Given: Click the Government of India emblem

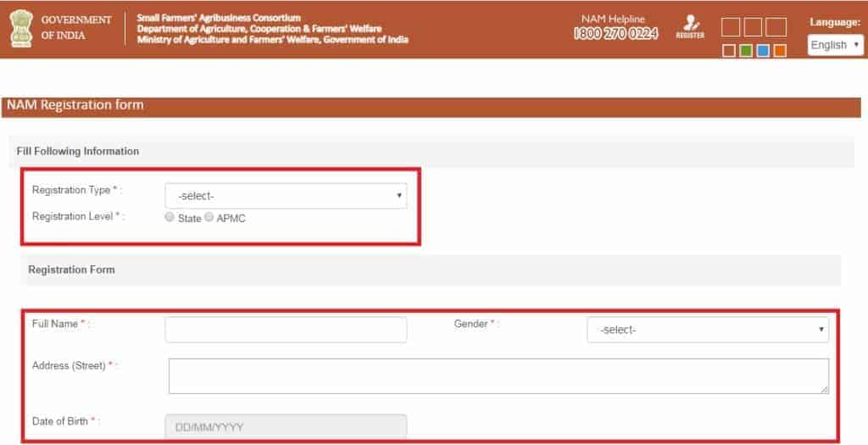Looking at the screenshot, I should coord(21,29).
